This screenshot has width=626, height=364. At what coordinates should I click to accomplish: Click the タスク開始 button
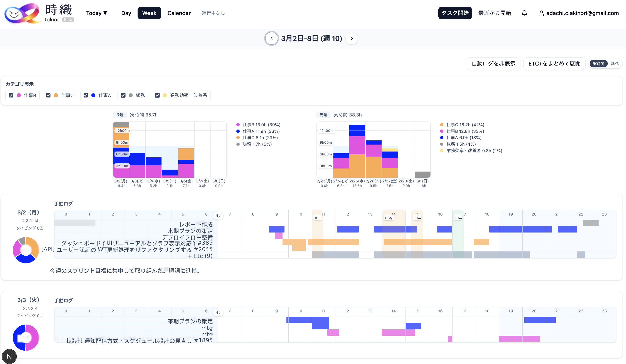tap(455, 13)
